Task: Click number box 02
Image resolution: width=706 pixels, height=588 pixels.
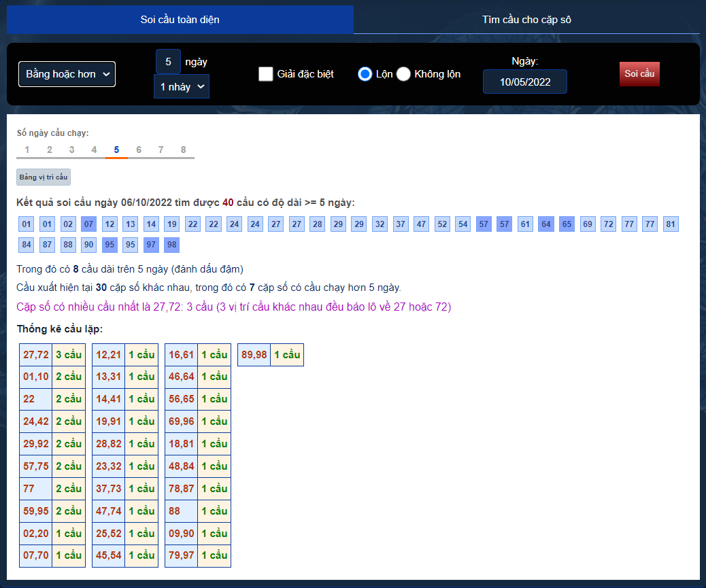Action: coord(68,224)
